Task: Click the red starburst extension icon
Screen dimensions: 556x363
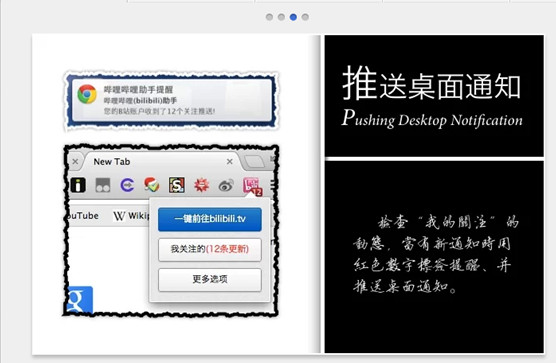Action: coord(201,185)
